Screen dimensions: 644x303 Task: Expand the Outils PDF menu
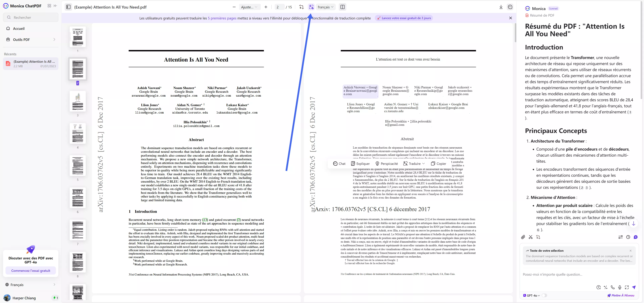point(31,39)
